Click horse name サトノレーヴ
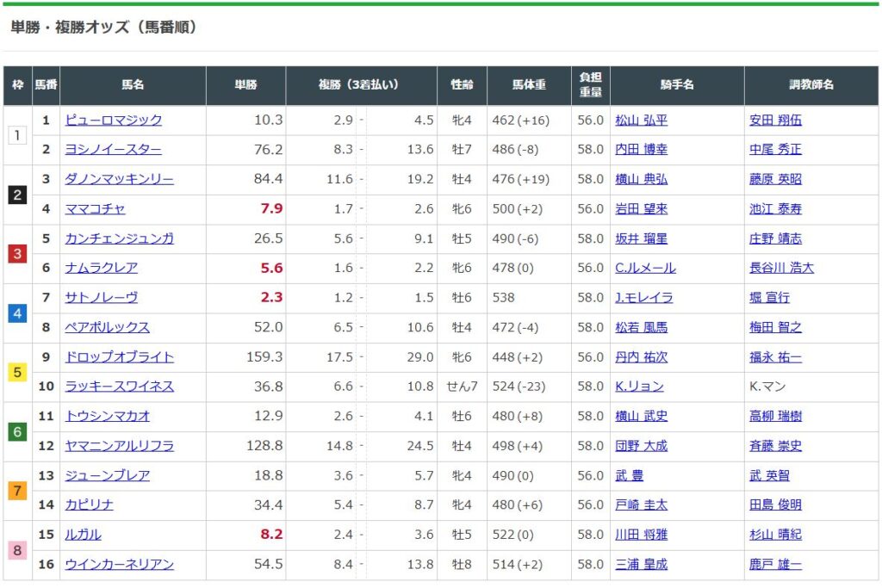Image resolution: width=882 pixels, height=588 pixels. tap(101, 298)
